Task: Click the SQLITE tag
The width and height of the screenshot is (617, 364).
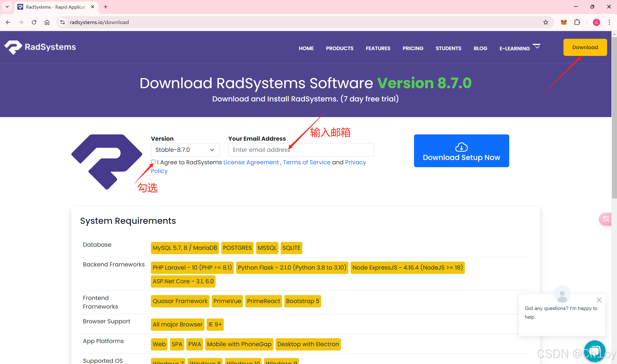Action: point(291,248)
